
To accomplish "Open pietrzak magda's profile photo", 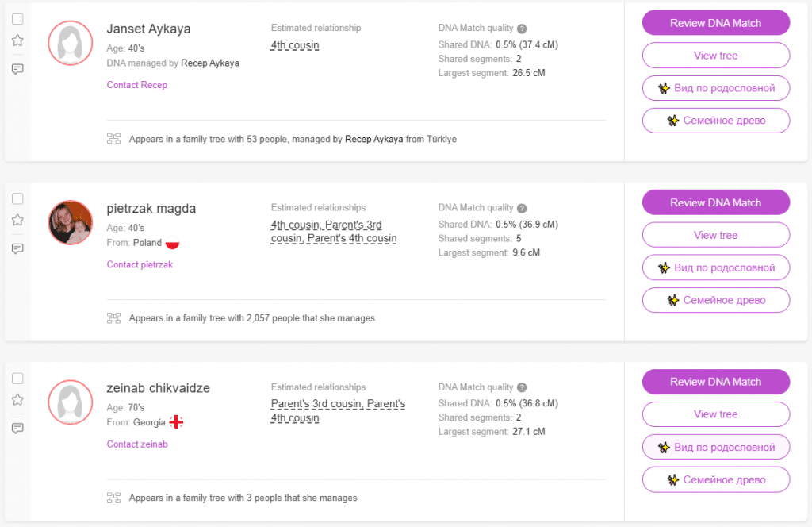I will (x=71, y=222).
